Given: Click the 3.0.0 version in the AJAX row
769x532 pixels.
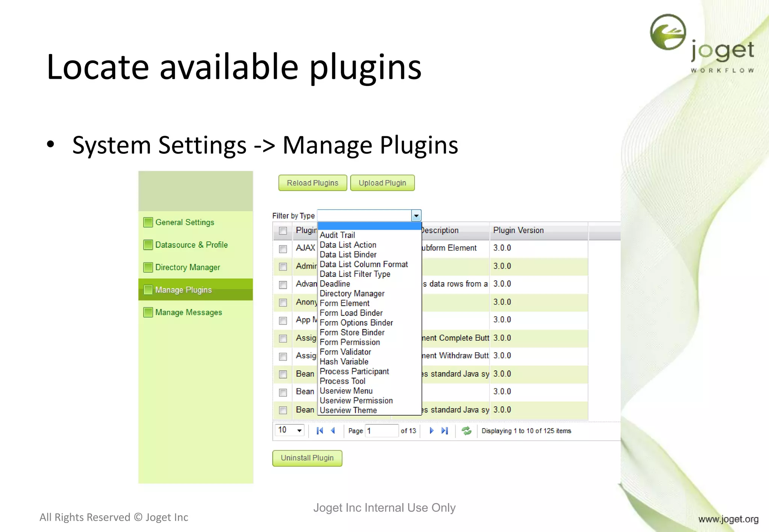Looking at the screenshot, I should [502, 248].
